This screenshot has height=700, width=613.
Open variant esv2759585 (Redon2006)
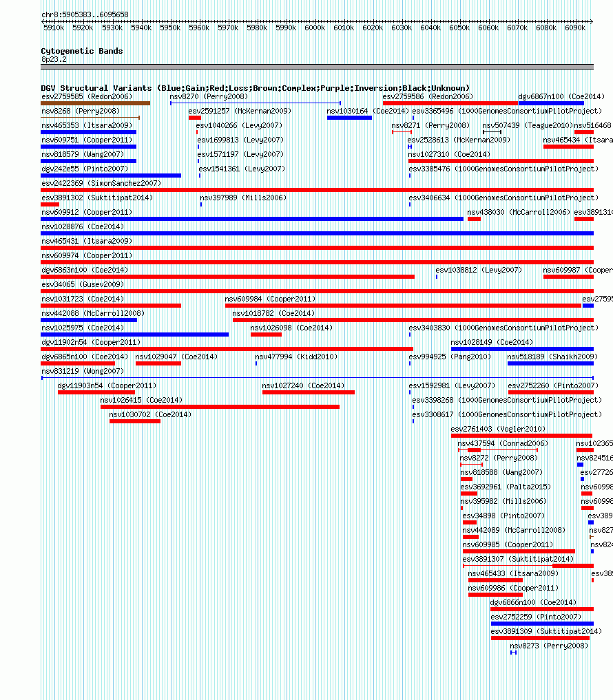(87, 96)
